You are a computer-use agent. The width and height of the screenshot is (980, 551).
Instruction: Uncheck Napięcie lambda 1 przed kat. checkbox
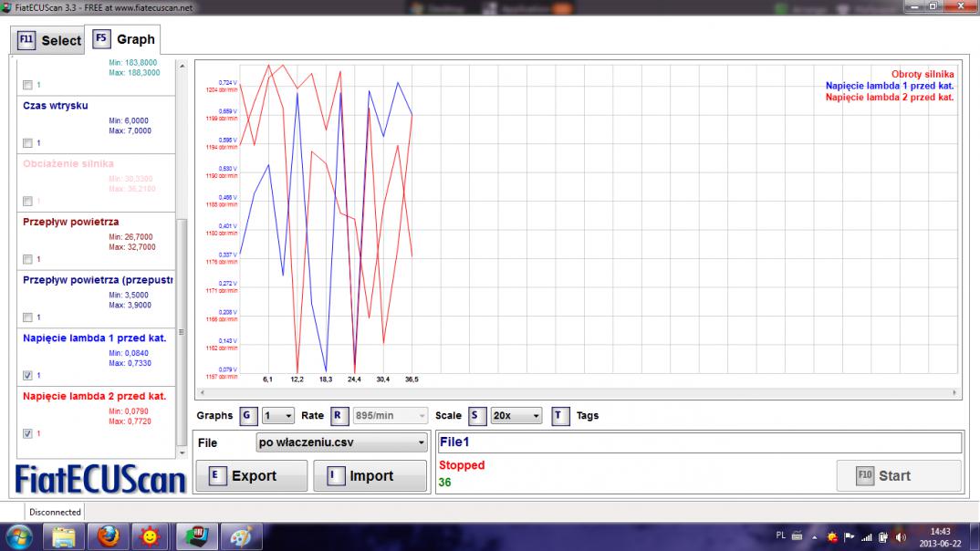click(x=27, y=376)
